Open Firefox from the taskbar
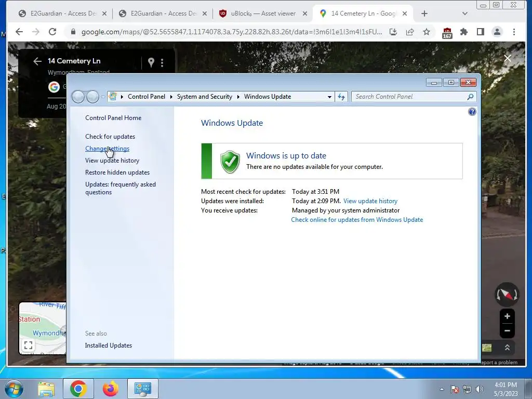The image size is (532, 399). (x=110, y=389)
